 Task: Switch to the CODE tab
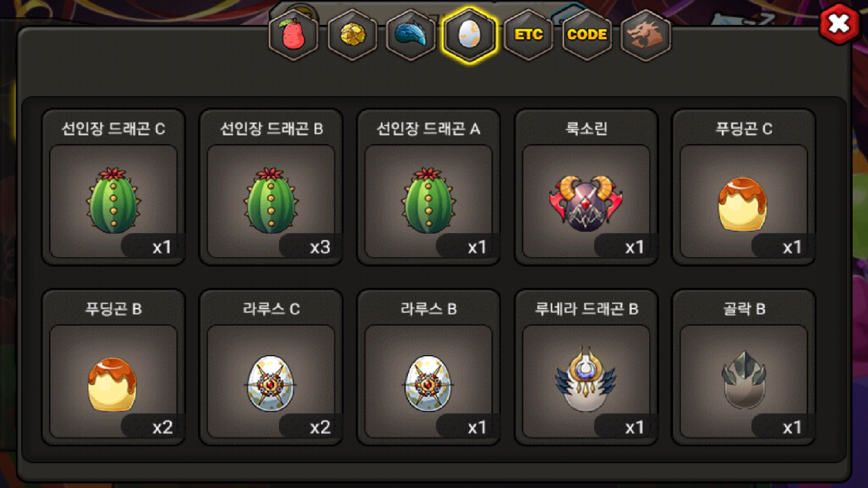tap(587, 35)
